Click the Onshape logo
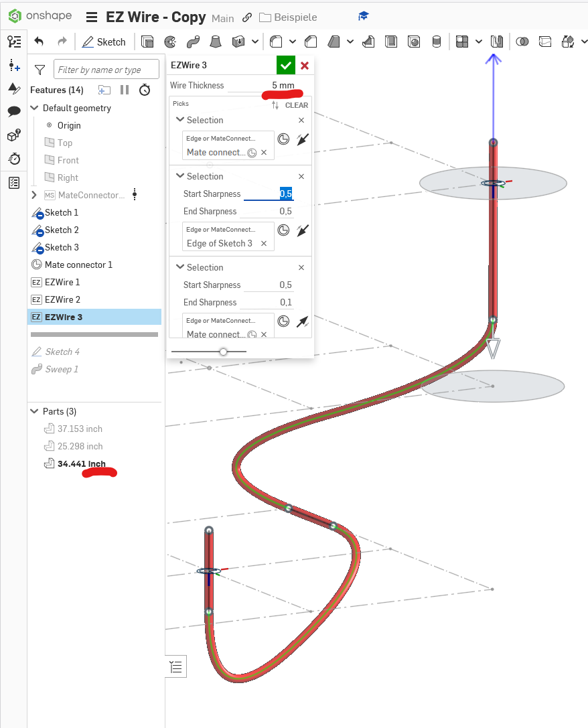The height and width of the screenshot is (728, 588). (40, 16)
